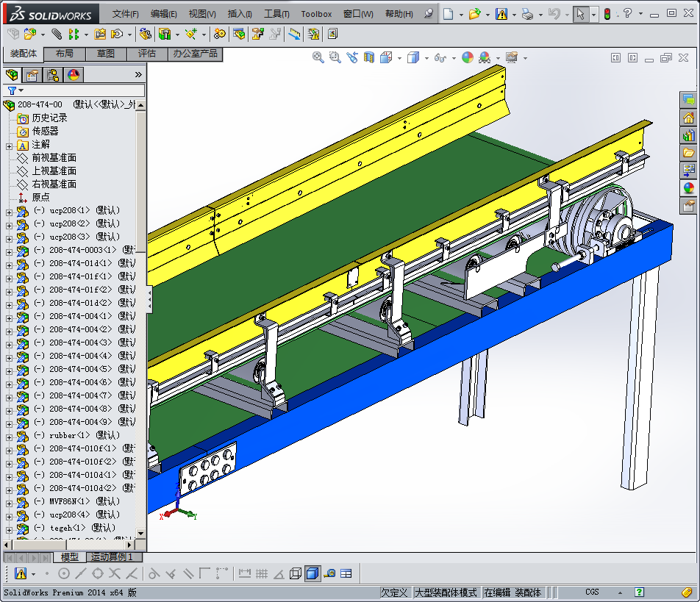Image resolution: width=700 pixels, height=602 pixels.
Task: Open the FeatureManager design tree tab
Action: coord(12,74)
